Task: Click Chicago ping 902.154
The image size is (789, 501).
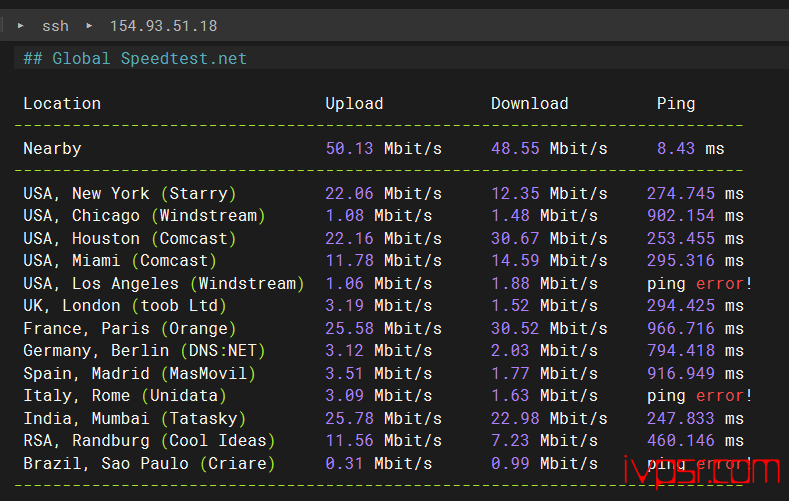Action: (680, 215)
